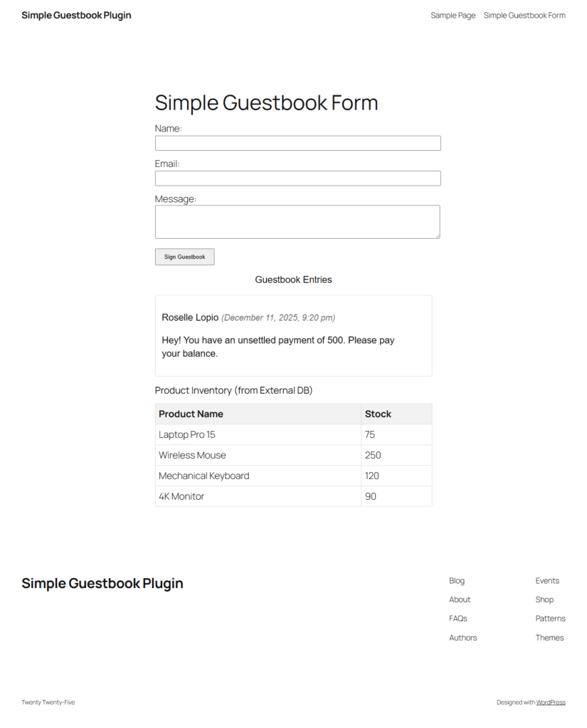This screenshot has height=728, width=587.
Task: Open Simple Guestbook Form nav link
Action: [524, 16]
